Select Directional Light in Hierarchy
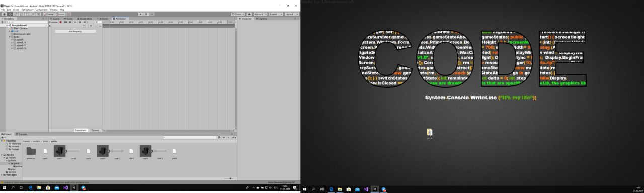Image resolution: width=644 pixels, height=193 pixels. [x=20, y=34]
